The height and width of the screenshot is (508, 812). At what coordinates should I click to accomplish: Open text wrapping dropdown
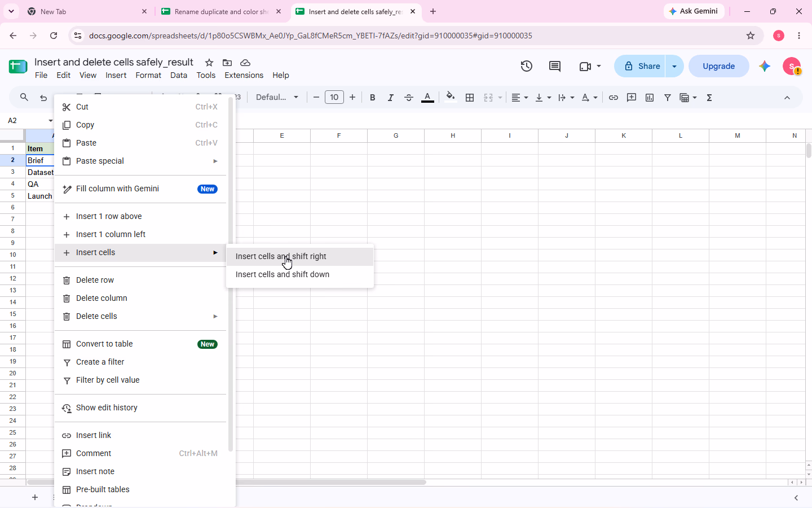[x=566, y=98]
